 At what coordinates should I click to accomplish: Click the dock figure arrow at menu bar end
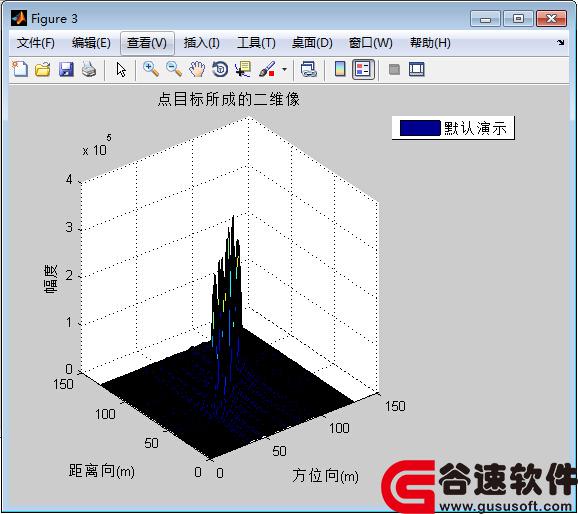(x=561, y=42)
